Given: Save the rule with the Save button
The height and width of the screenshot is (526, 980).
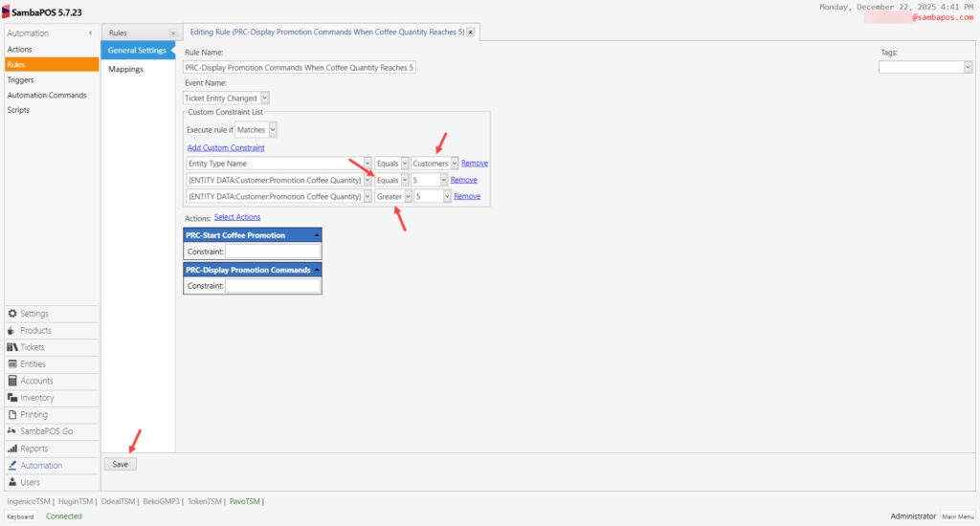Looking at the screenshot, I should (x=120, y=464).
